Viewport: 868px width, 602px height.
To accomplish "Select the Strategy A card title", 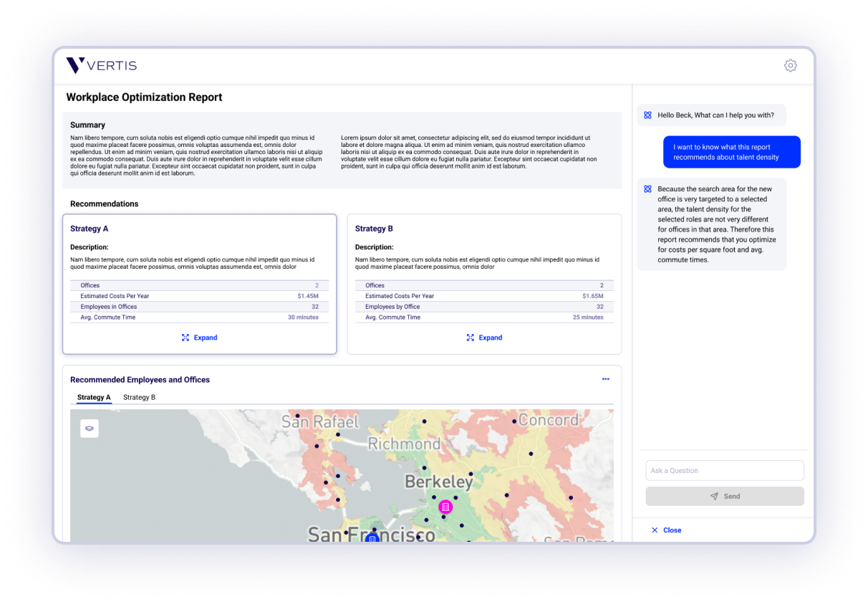I will point(89,229).
